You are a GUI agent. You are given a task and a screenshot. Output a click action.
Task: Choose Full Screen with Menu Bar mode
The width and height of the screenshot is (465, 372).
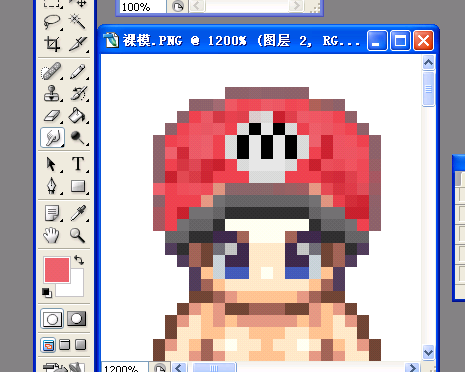pos(65,345)
